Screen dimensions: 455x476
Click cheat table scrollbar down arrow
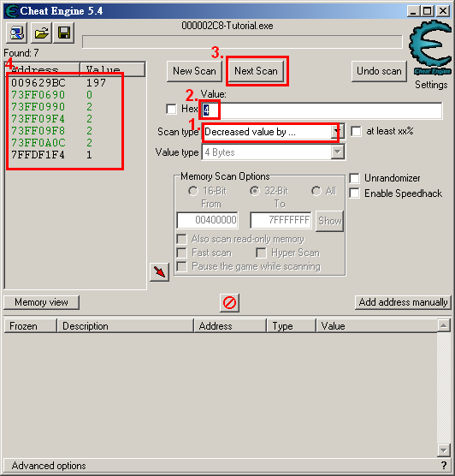[444, 450]
